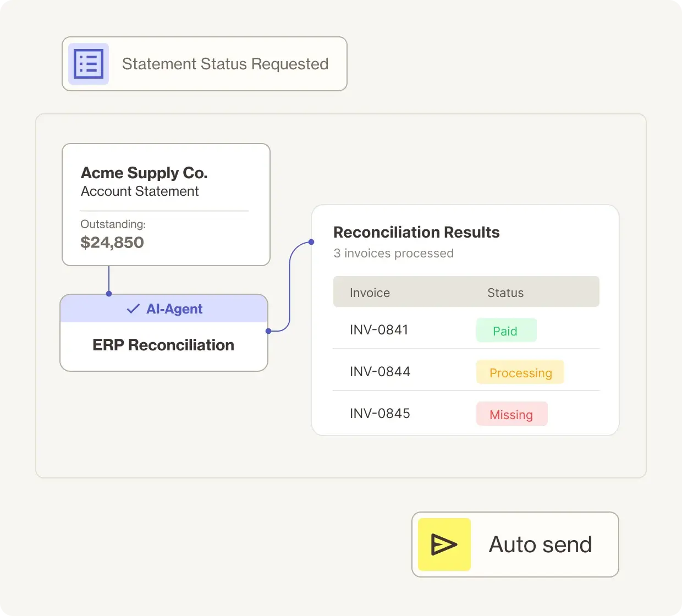Select the checkmark icon next to AI-Agent

[132, 309]
